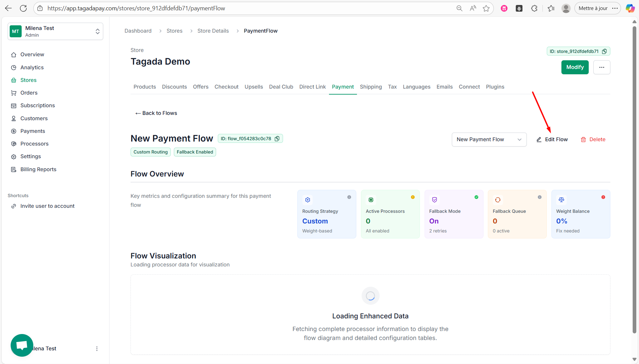Click the Fallback Queue retry icon
The image size is (639, 364).
pos(498,200)
